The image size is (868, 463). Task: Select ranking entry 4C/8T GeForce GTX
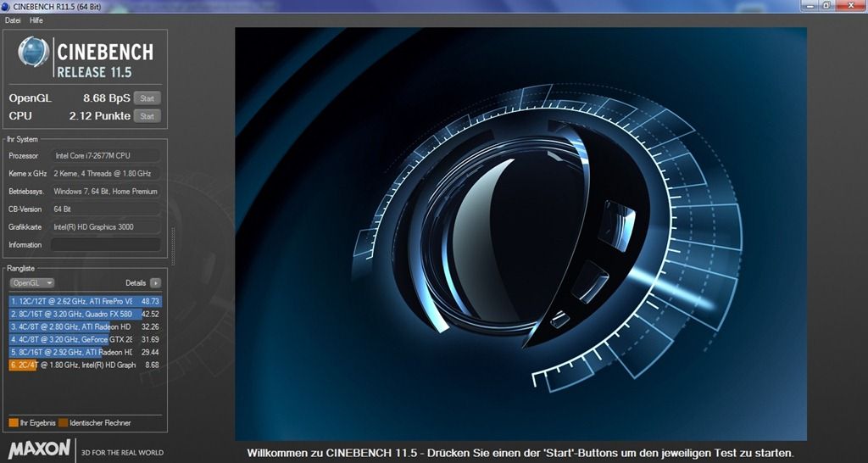point(86,339)
